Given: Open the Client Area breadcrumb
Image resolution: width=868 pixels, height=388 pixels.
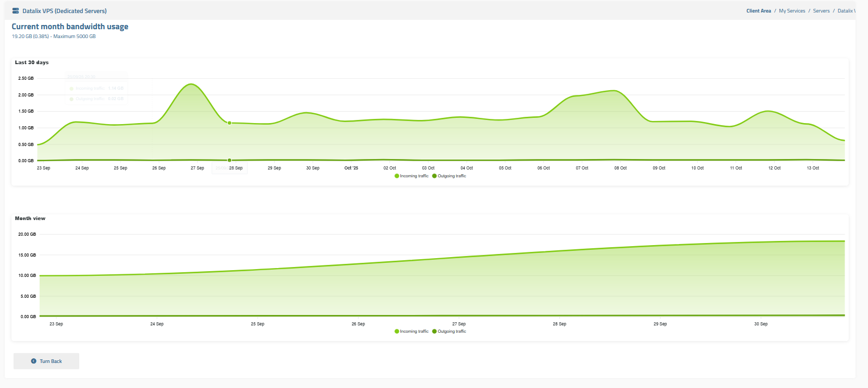Looking at the screenshot, I should click(759, 11).
